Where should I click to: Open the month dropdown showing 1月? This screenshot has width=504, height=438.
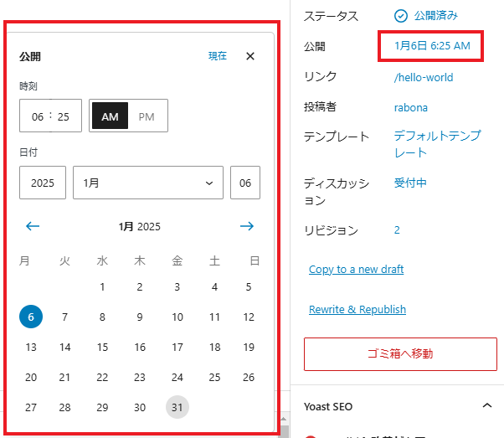pyautogui.click(x=148, y=183)
